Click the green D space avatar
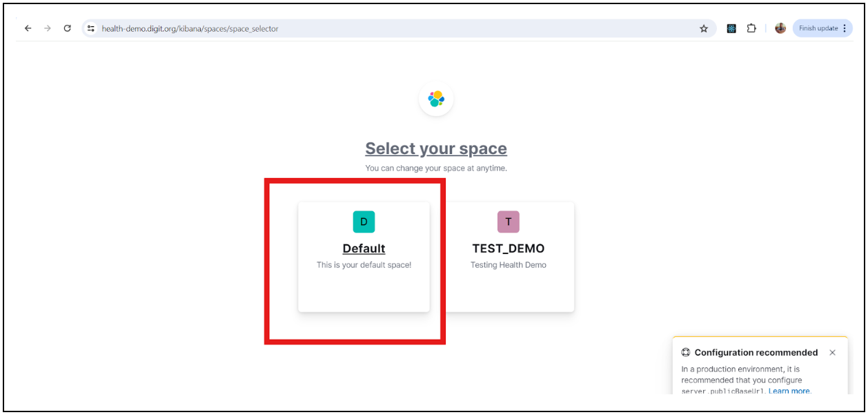 pyautogui.click(x=364, y=222)
